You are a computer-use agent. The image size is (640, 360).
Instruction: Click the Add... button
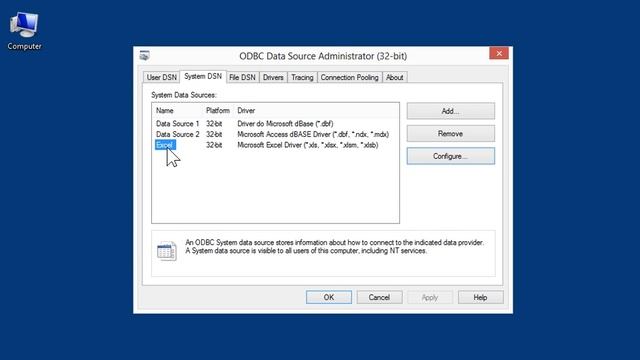451,111
